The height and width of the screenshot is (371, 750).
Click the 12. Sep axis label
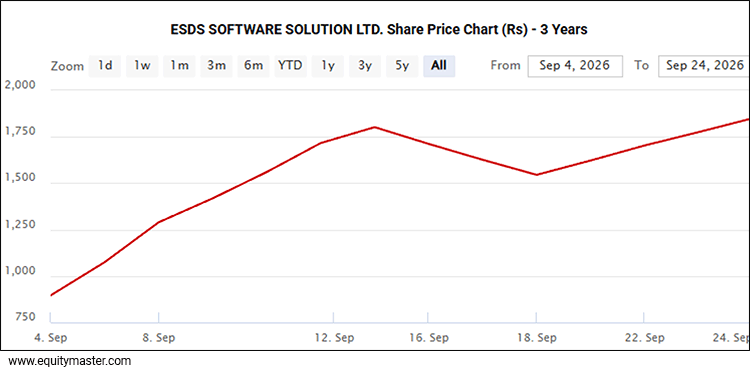pos(334,338)
